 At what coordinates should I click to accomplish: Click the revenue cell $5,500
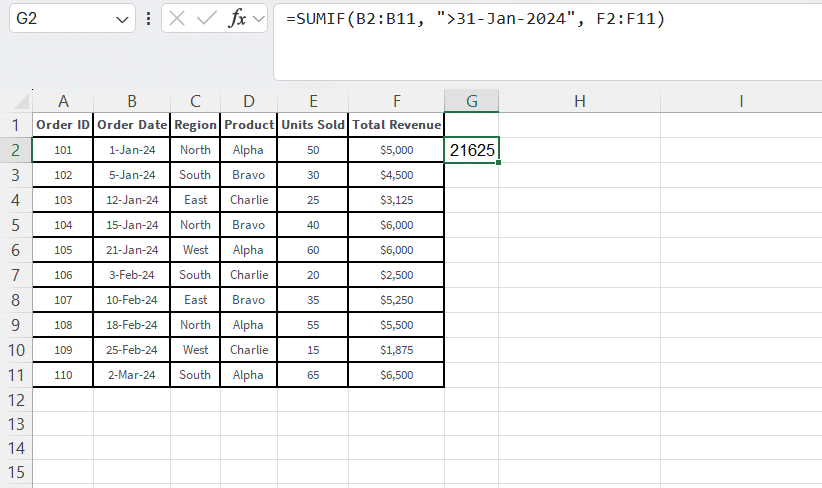click(396, 325)
